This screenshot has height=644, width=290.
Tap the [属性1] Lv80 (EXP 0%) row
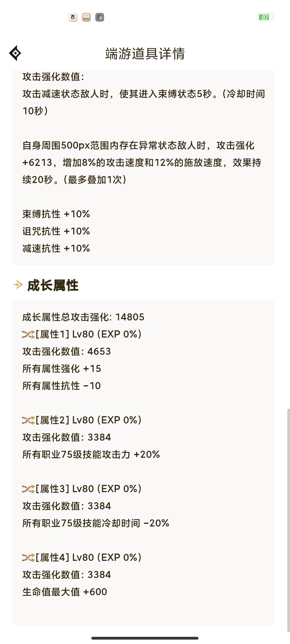[x=82, y=334]
